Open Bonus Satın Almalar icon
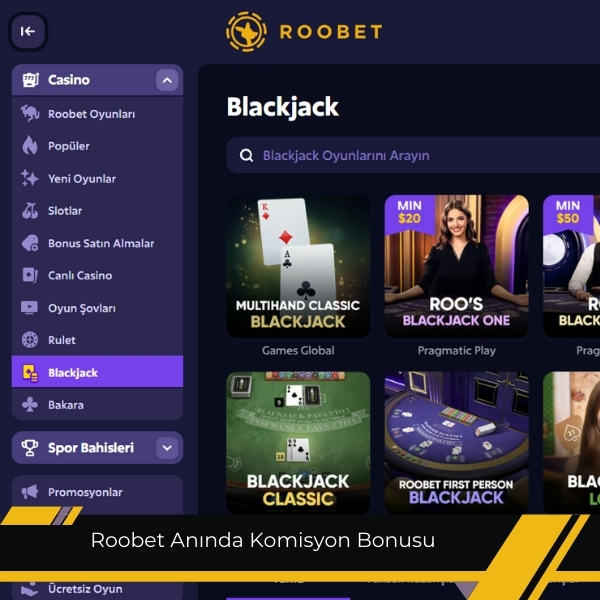 pos(30,243)
